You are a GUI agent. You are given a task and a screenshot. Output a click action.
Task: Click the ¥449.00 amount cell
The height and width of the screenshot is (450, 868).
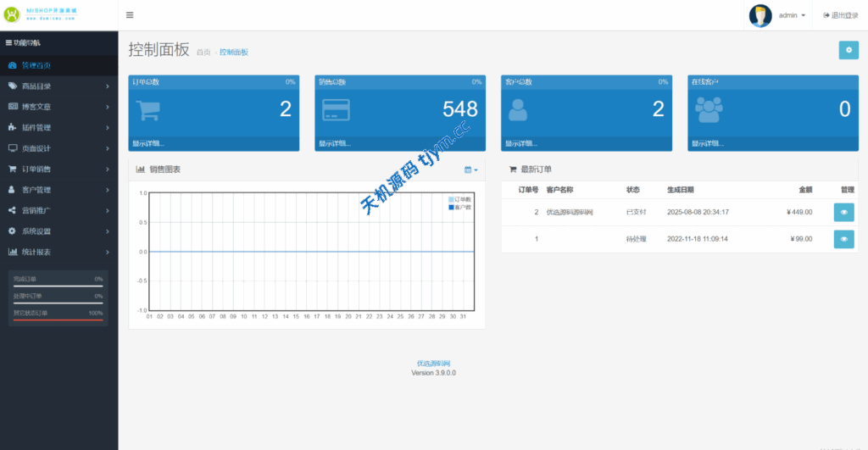click(799, 212)
